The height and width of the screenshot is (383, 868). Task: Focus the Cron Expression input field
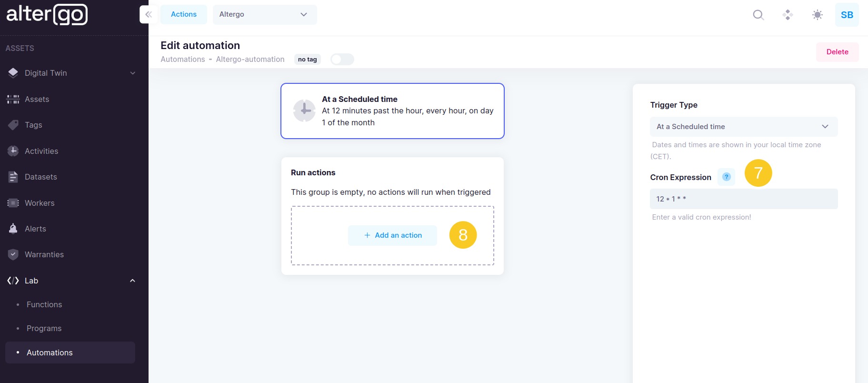pos(743,199)
